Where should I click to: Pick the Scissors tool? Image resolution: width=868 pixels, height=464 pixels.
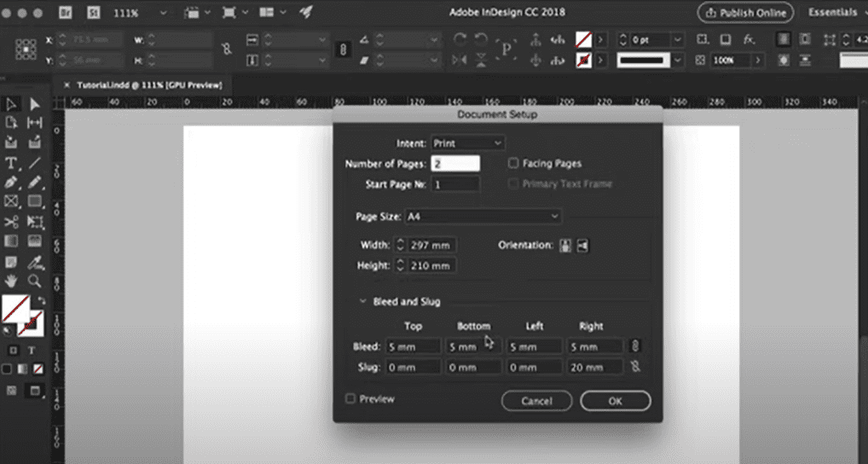tap(11, 222)
